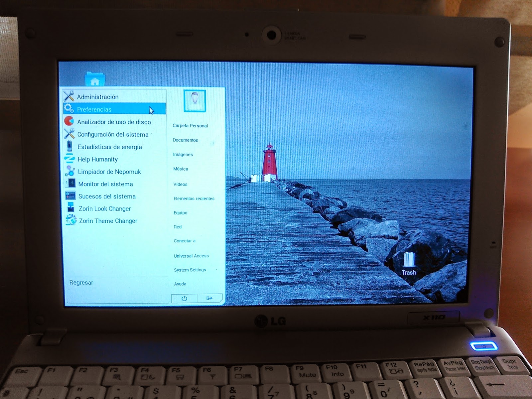532x399 pixels.
Task: Click the user avatar picture
Action: coord(195,101)
